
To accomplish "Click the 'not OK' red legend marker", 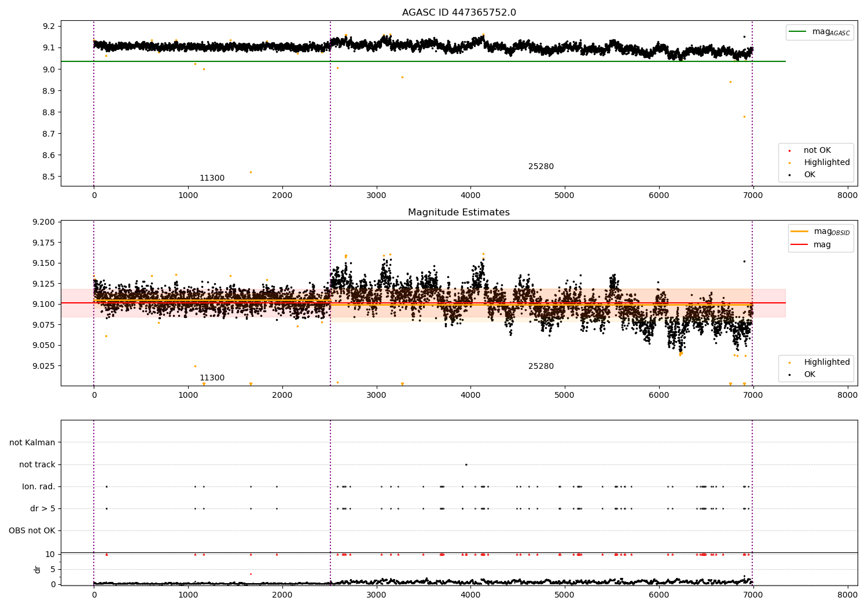I will pyautogui.click(x=789, y=151).
